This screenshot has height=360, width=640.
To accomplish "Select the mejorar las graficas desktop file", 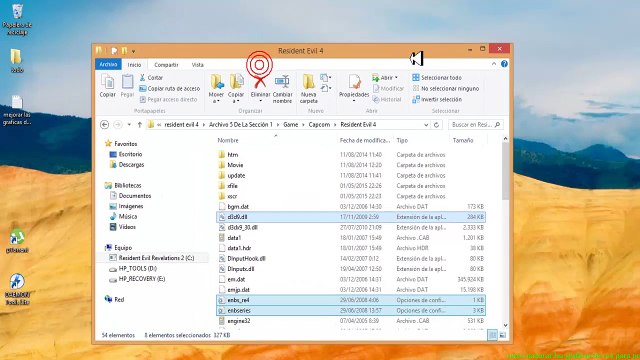I will [x=17, y=110].
